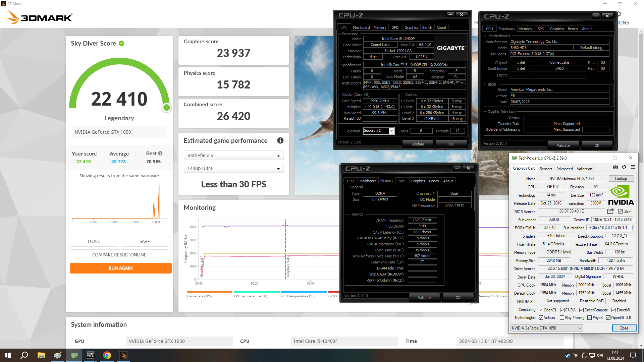Image resolution: width=644 pixels, height=362 pixels.
Task: Click the network icon in the system tray
Action: 592,356
